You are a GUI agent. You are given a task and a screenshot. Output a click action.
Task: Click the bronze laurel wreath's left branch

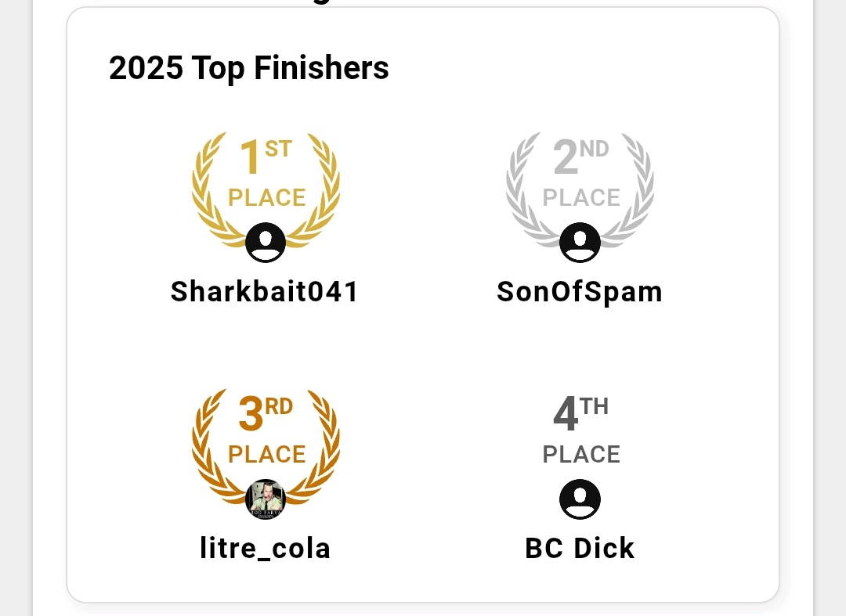pyautogui.click(x=205, y=448)
